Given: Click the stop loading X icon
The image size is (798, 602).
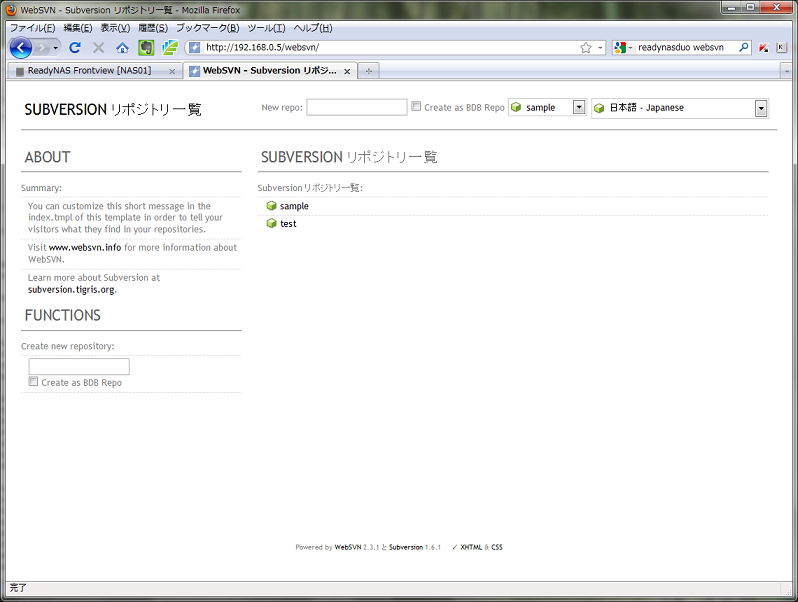Looking at the screenshot, I should (x=98, y=48).
